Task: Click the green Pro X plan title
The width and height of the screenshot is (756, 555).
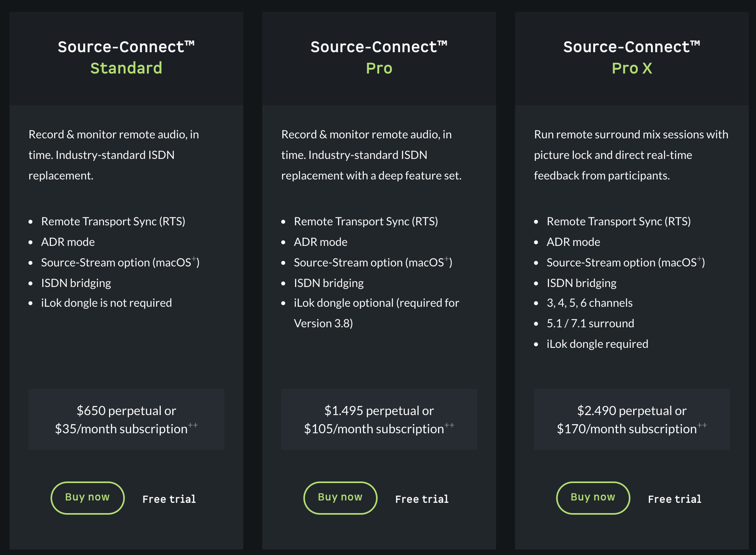Action: click(632, 68)
